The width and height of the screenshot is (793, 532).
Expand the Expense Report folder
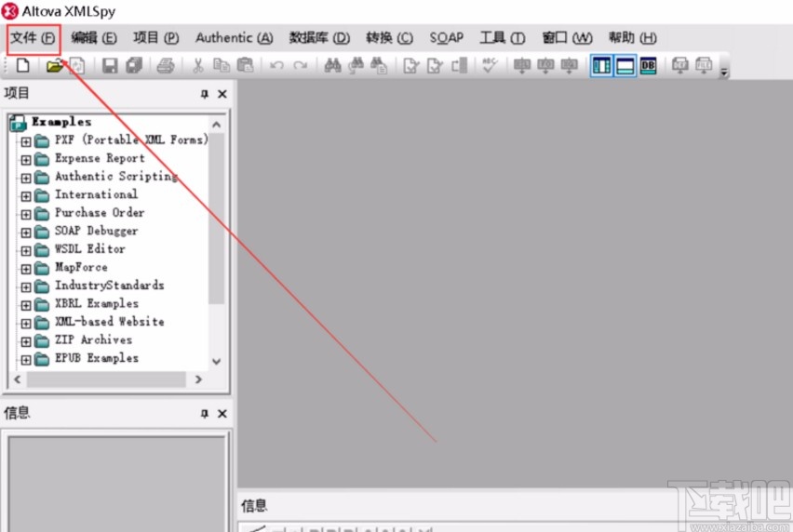pos(26,160)
